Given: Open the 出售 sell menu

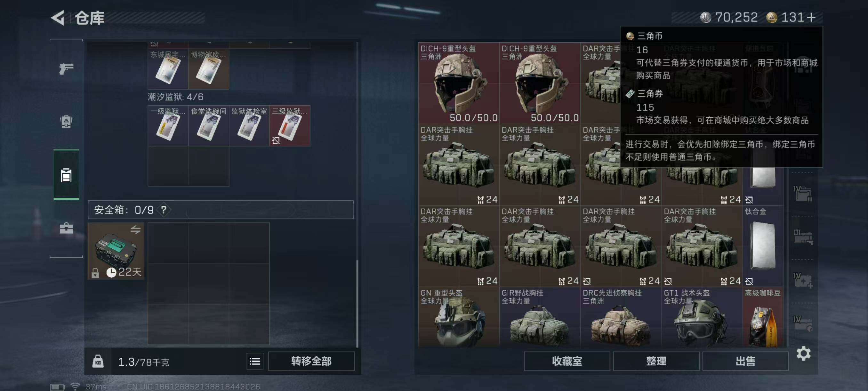Looking at the screenshot, I should (745, 361).
